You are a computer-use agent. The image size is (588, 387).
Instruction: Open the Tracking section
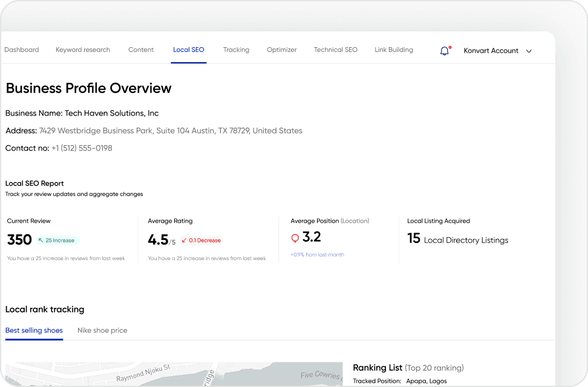click(x=236, y=50)
